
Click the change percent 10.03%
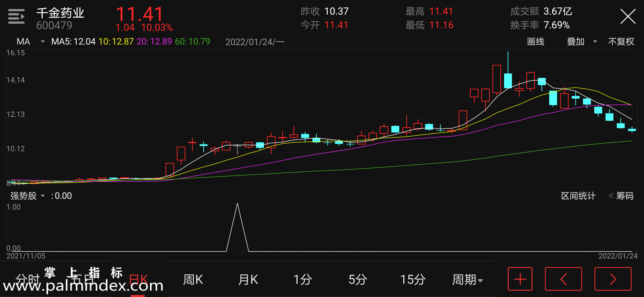(157, 28)
